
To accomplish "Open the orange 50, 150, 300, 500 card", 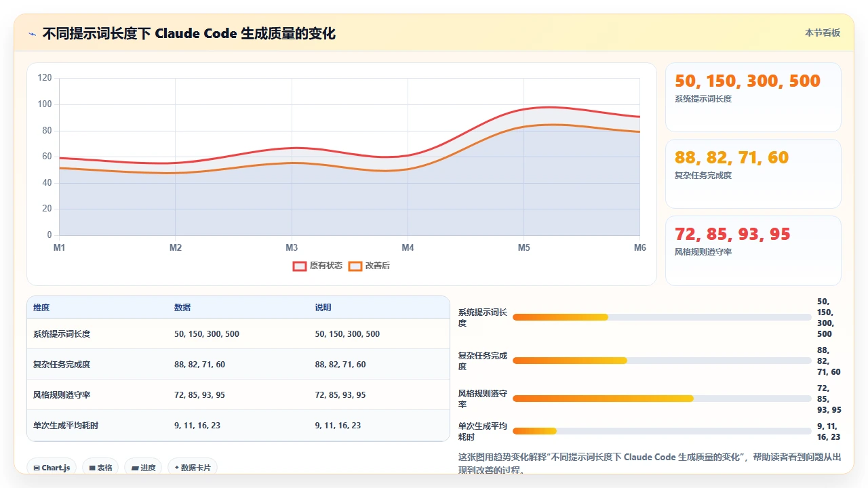I will coord(753,98).
